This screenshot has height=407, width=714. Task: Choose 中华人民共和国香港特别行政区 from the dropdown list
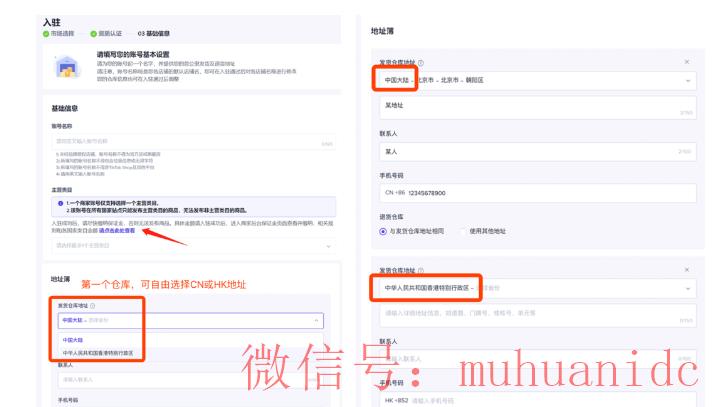[x=98, y=353]
